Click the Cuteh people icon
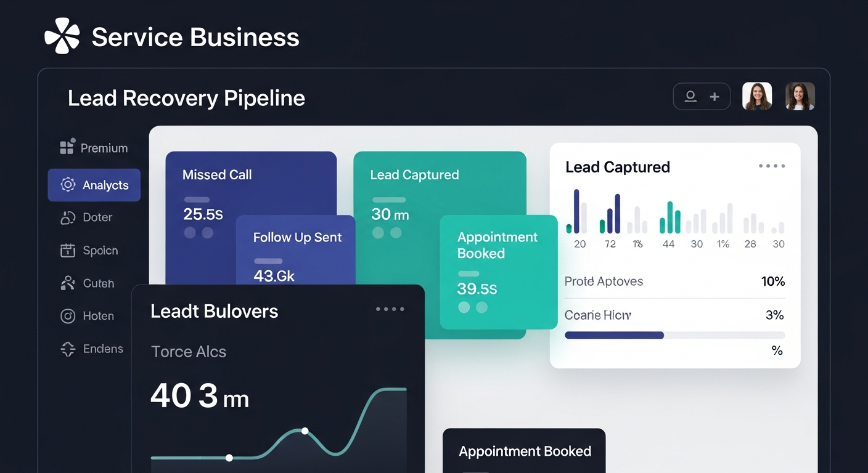Viewport: 868px width, 473px height. click(x=68, y=283)
